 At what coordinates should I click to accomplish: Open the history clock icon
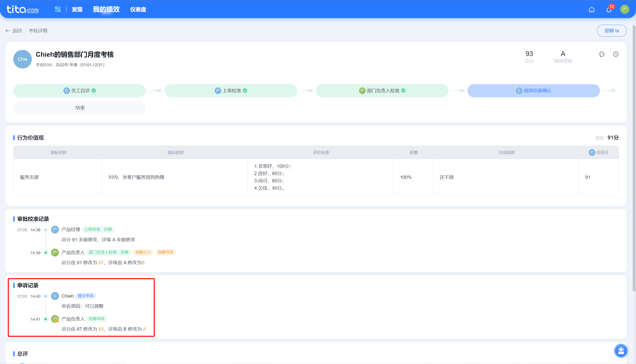click(616, 54)
